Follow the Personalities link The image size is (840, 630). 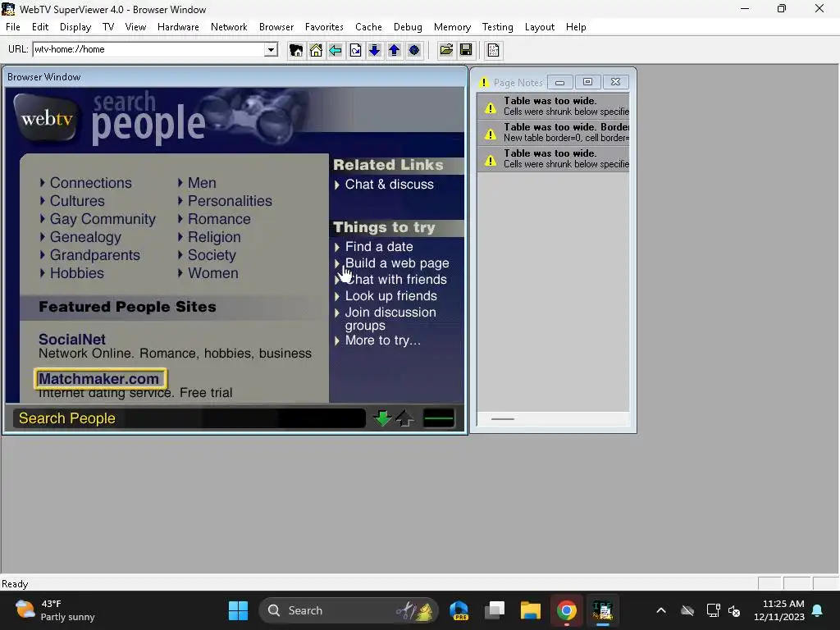point(230,201)
